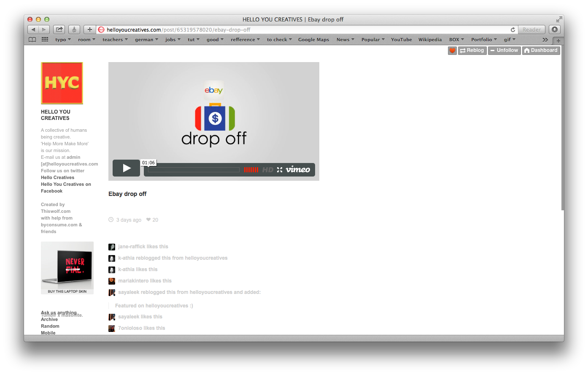Expand the typo bookmarks folder
The height and width of the screenshot is (375, 588).
pos(63,40)
